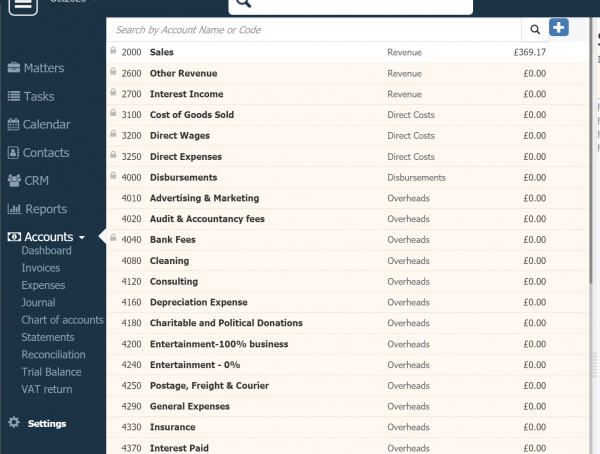This screenshot has width=600, height=454.
Task: Select Advertising & Marketing account name
Action: point(204,198)
